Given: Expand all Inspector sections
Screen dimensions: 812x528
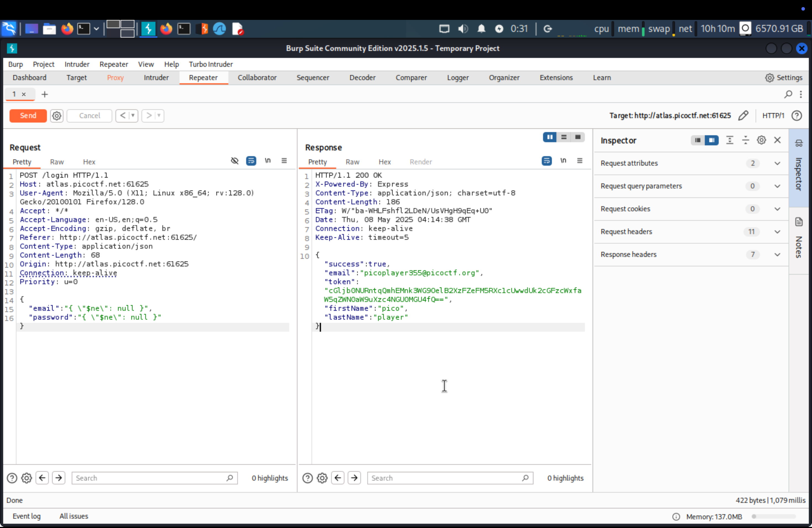Looking at the screenshot, I should pos(729,140).
